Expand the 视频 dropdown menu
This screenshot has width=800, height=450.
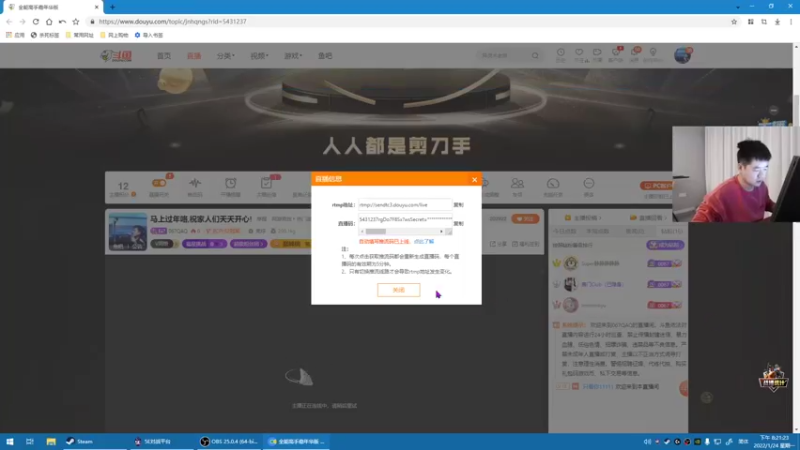[259, 56]
